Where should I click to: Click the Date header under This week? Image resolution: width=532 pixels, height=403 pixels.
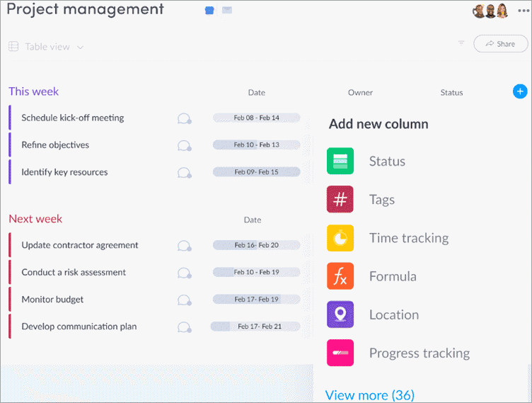[x=257, y=92]
